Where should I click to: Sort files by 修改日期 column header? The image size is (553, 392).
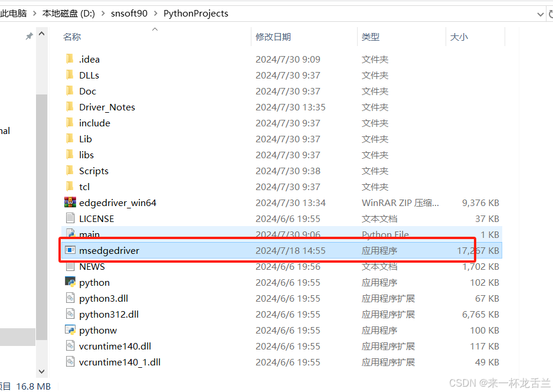[273, 37]
